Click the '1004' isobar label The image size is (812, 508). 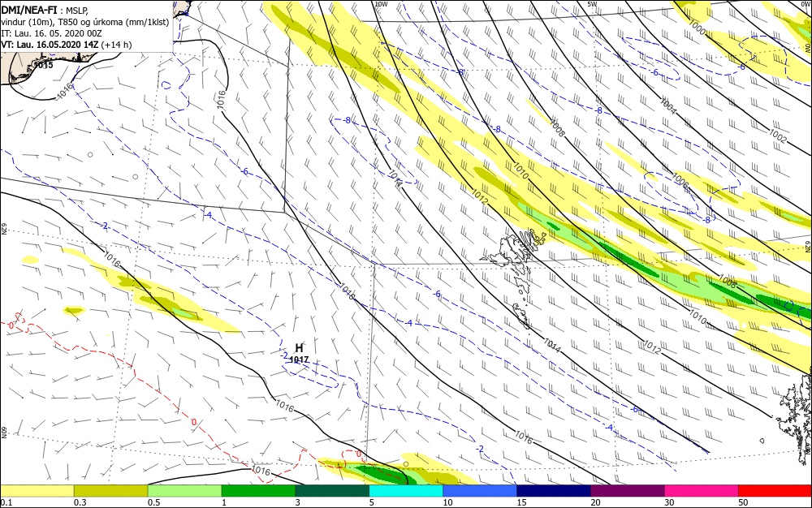668,106
